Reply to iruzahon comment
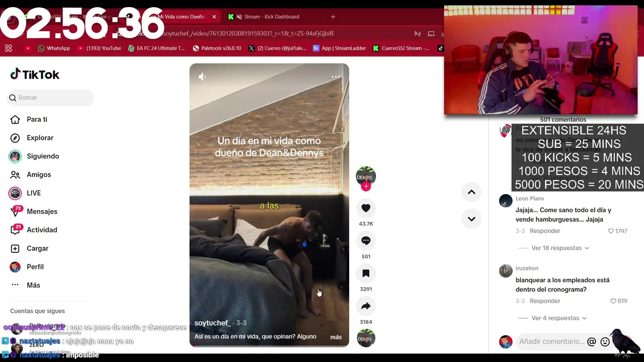 coord(545,301)
